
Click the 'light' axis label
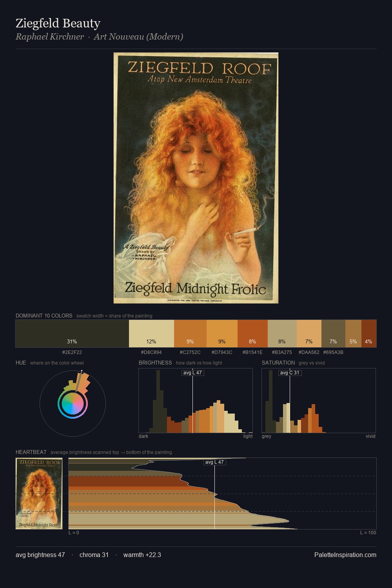coord(248,436)
